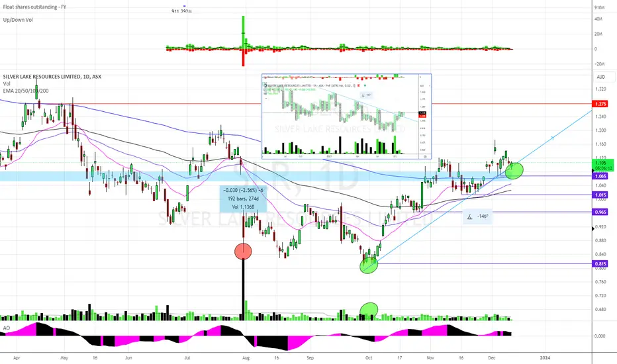Screen dimensions: 617x364
Task: Click the -20M value on volume scale
Action: (599, 64)
